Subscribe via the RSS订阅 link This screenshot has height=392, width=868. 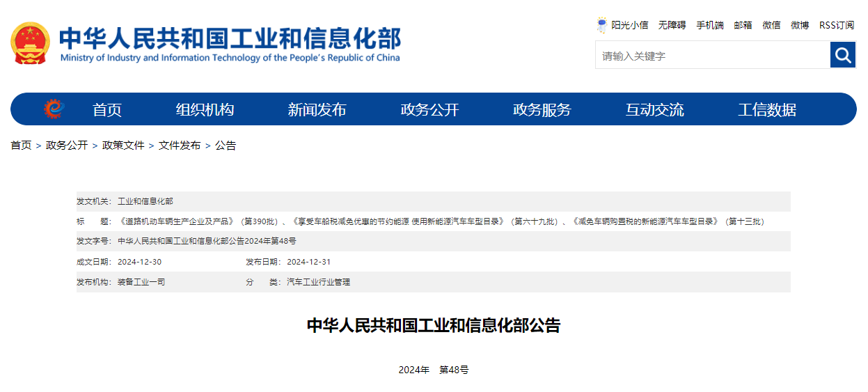[x=836, y=25]
